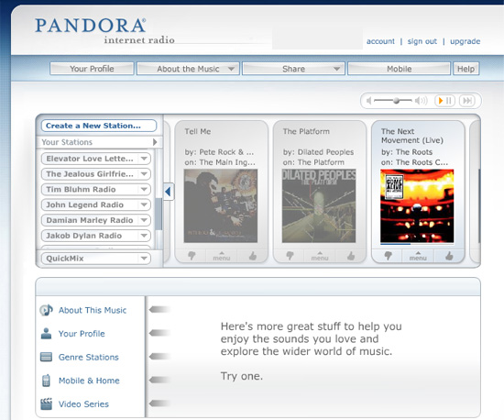Open Video Series link

tap(83, 403)
